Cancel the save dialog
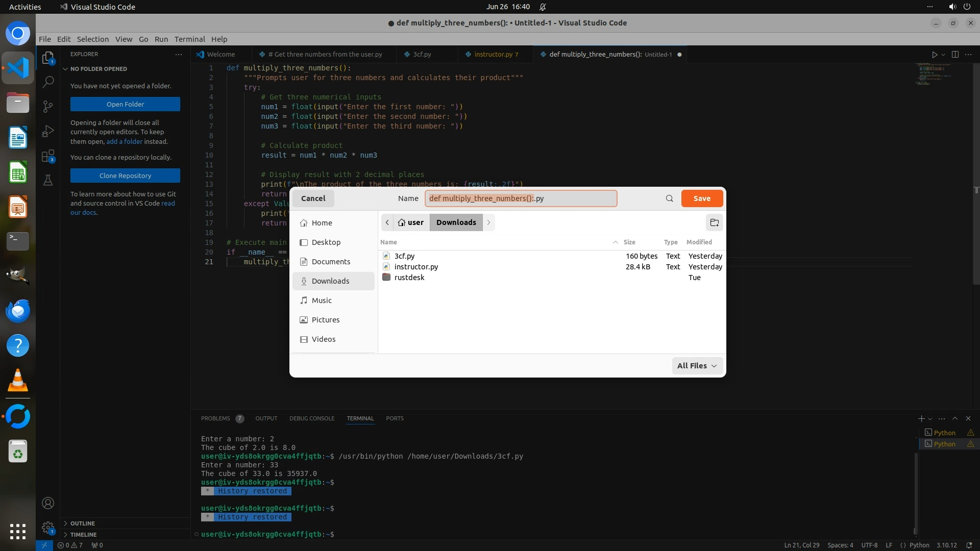Viewport: 980px width, 551px height. 313,198
